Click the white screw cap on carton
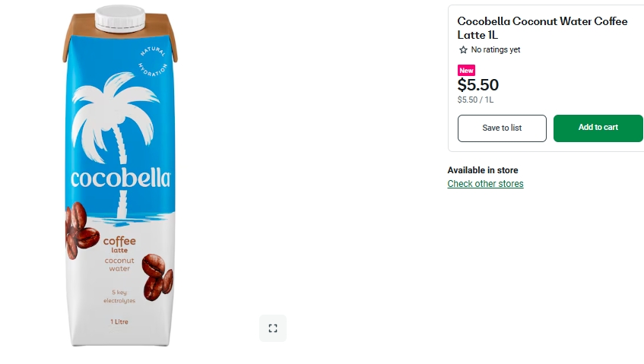644x364 pixels. (x=121, y=20)
